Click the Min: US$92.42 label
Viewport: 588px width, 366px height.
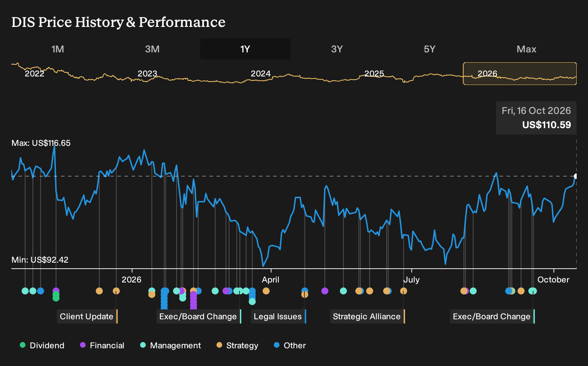40,260
